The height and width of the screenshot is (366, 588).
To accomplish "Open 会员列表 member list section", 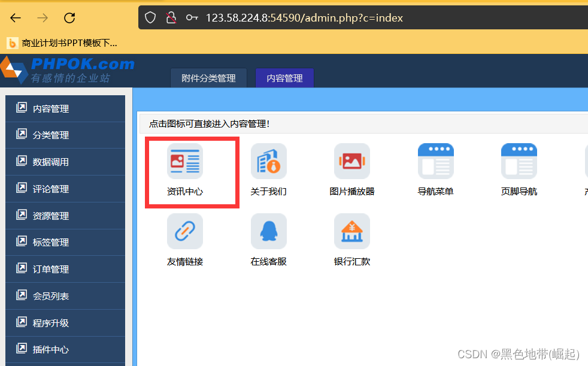I will [51, 296].
